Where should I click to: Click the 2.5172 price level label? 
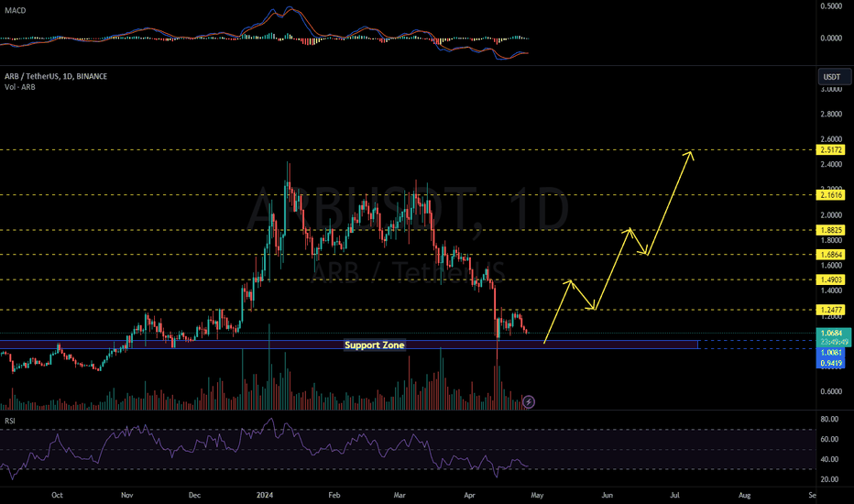point(830,150)
